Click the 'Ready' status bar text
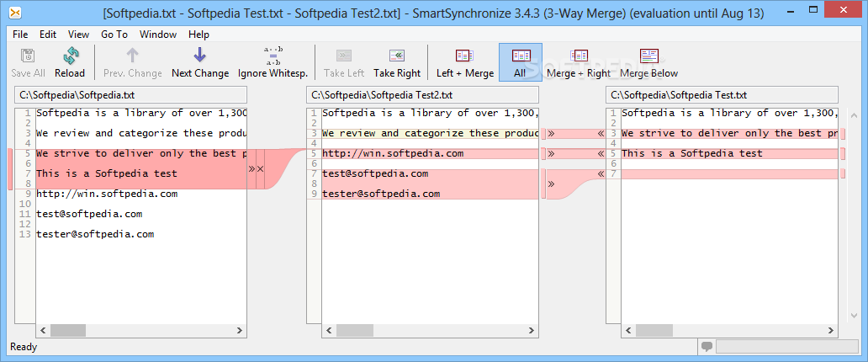The image size is (868, 362). (x=24, y=347)
